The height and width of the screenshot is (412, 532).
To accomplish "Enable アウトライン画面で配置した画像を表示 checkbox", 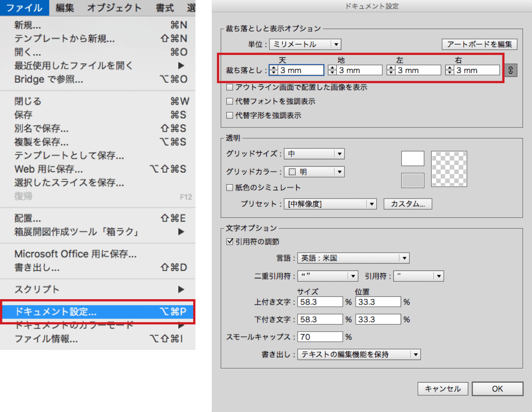I will 230,87.
